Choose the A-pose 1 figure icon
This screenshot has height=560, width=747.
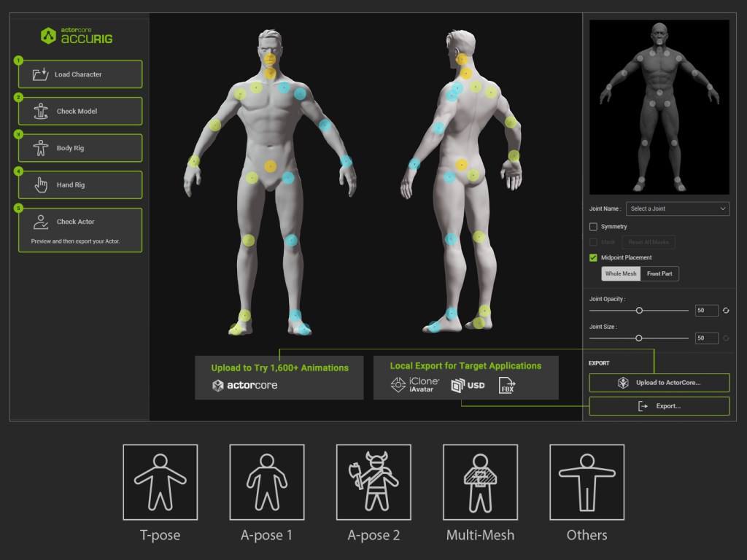[267, 482]
